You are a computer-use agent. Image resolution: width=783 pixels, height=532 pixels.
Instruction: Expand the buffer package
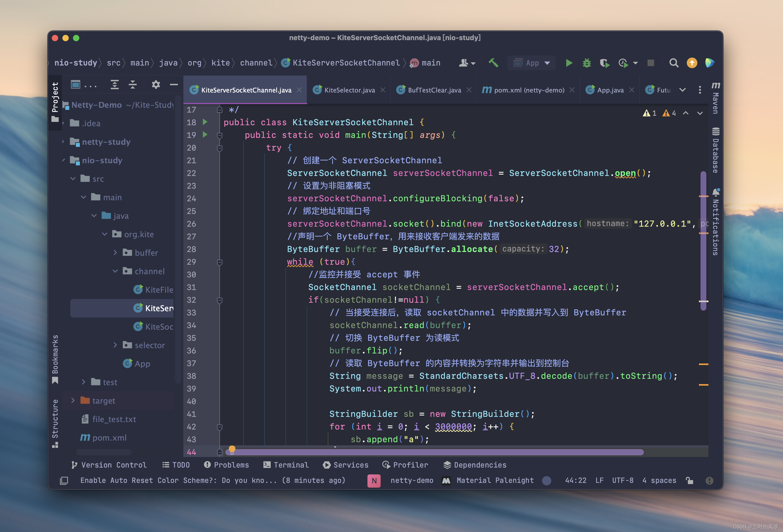coord(115,253)
